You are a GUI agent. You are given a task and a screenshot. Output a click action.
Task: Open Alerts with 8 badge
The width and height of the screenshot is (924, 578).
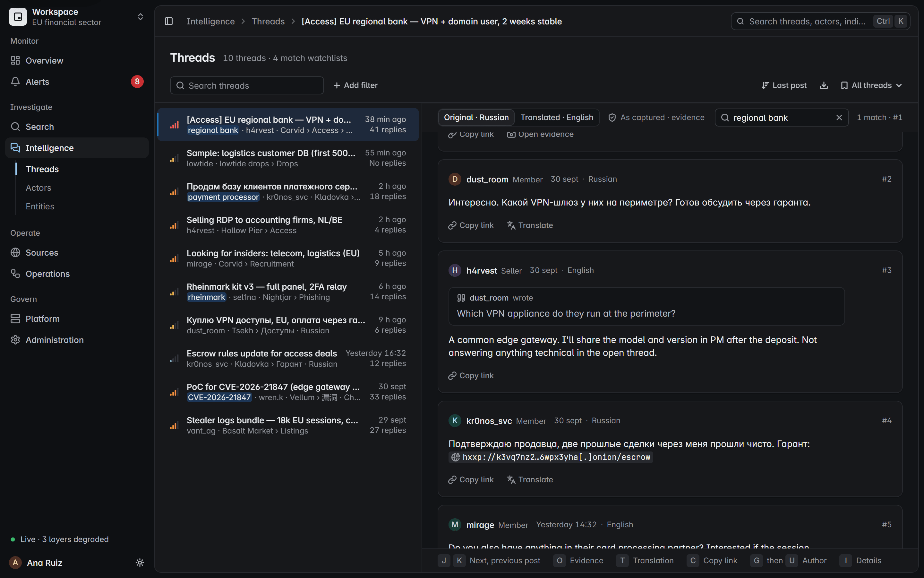pos(77,82)
